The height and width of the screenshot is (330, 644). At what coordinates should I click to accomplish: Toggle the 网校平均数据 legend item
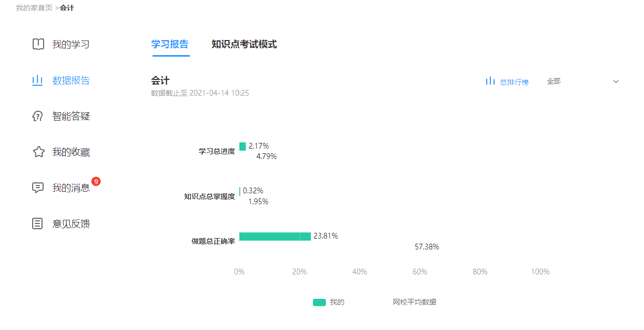(x=415, y=301)
